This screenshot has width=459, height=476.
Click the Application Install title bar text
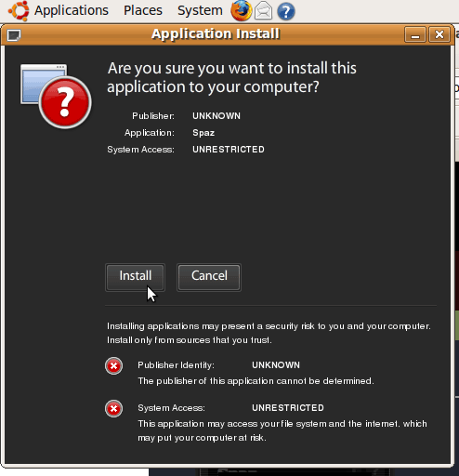[x=216, y=33]
